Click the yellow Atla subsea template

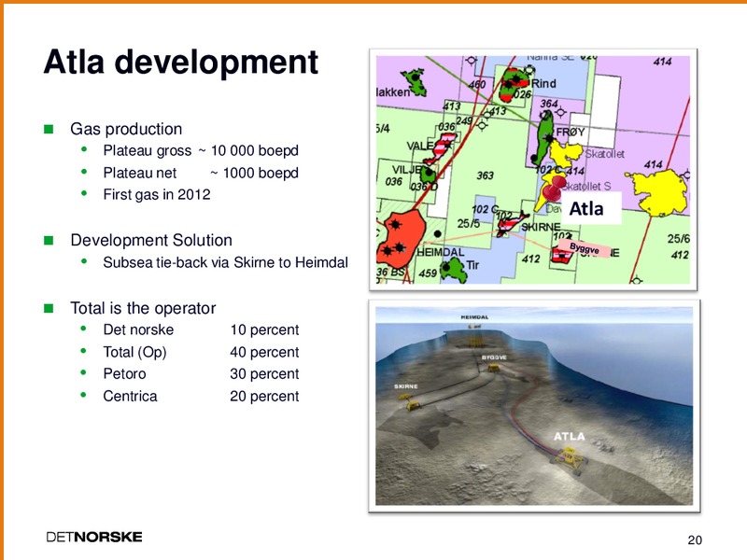click(x=570, y=460)
